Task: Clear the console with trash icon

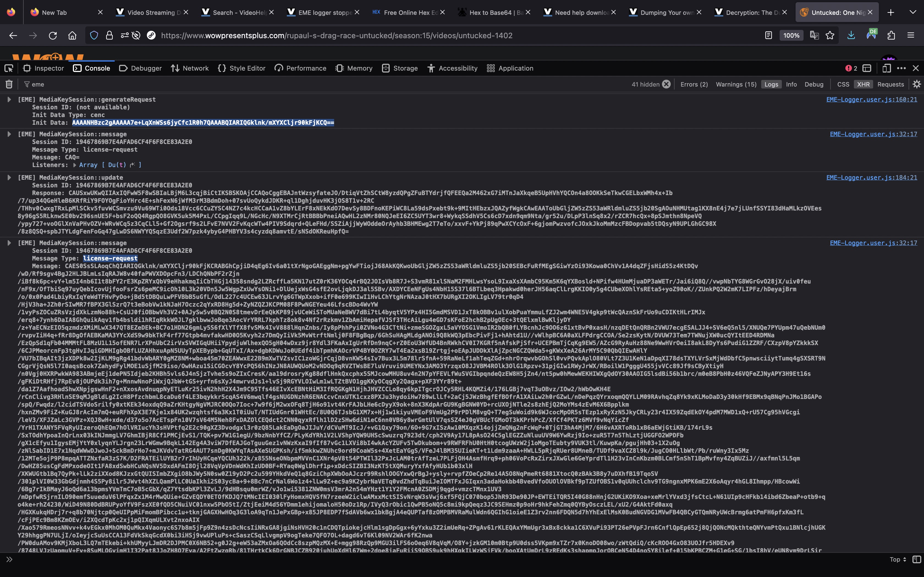Action: coord(9,84)
